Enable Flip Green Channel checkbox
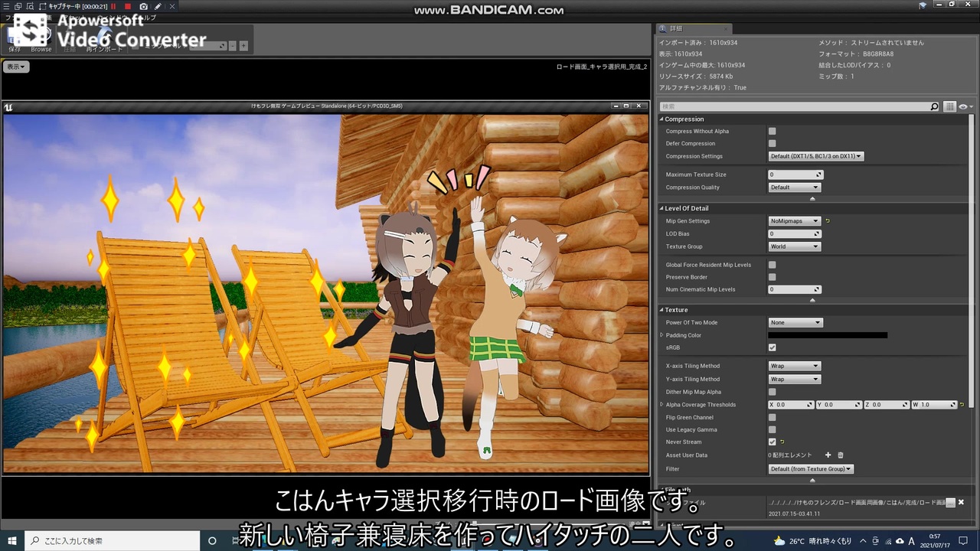 (772, 417)
